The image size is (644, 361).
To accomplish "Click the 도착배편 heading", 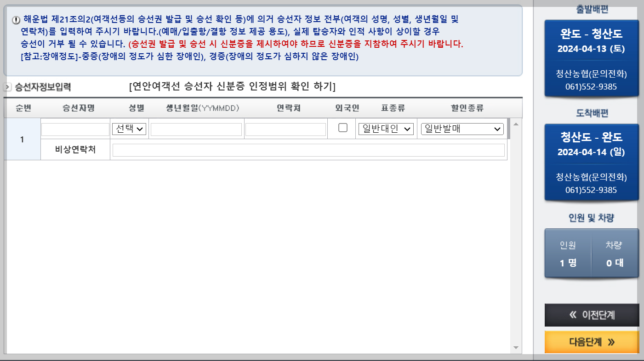I will (x=592, y=113).
